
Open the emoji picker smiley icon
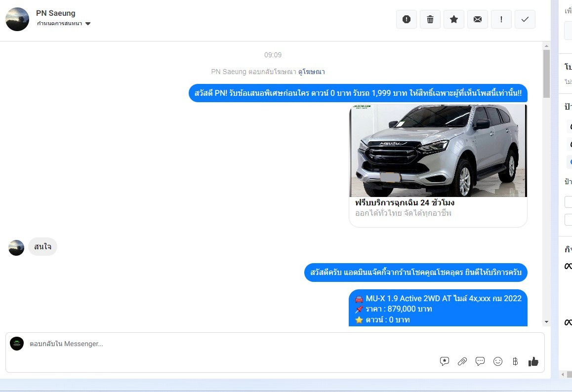pyautogui.click(x=498, y=361)
